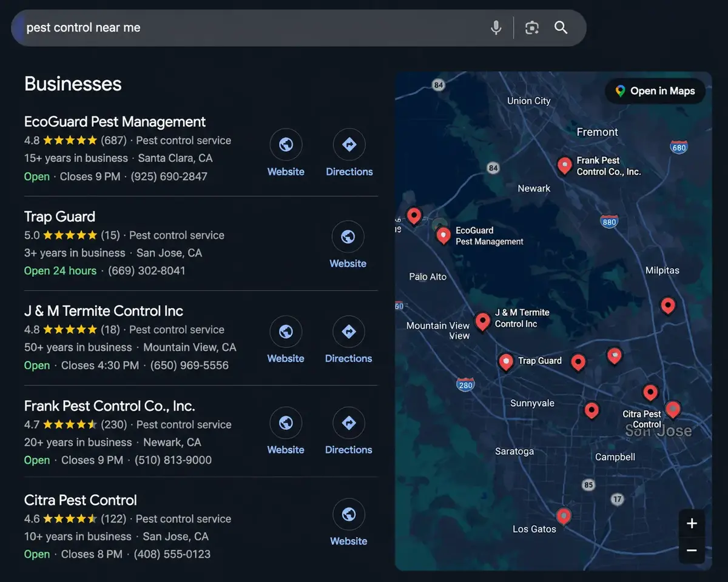Open Trap Guard website globe icon
This screenshot has height=582, width=728.
[348, 236]
